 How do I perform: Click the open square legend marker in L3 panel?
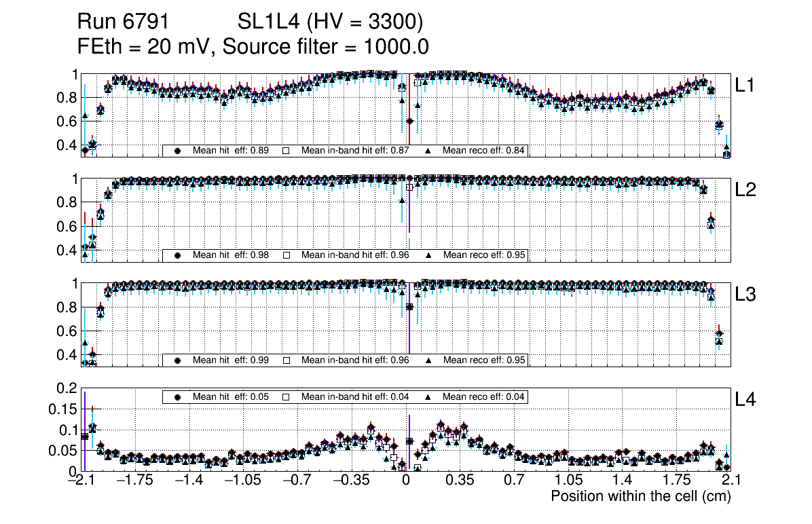[287, 360]
